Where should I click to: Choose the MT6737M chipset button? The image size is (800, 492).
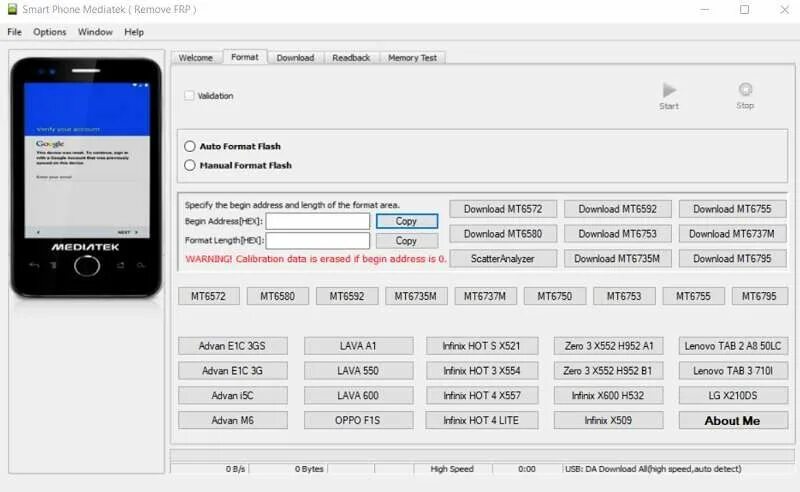(x=485, y=296)
